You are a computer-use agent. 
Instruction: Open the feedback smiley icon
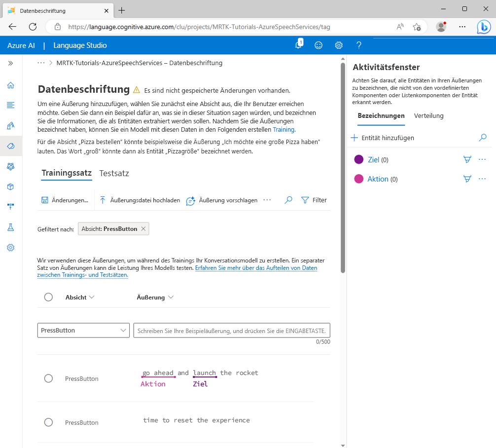coord(319,45)
